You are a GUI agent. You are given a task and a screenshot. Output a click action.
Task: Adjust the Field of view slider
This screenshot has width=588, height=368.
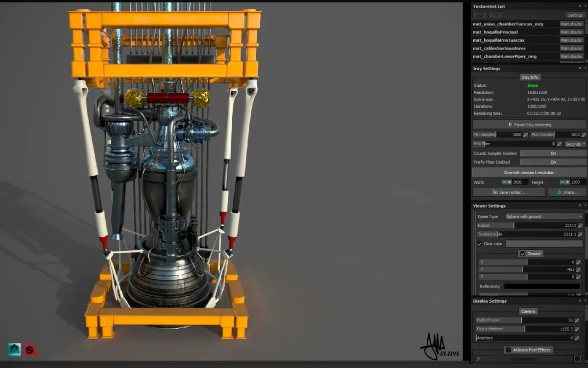pyautogui.click(x=524, y=320)
